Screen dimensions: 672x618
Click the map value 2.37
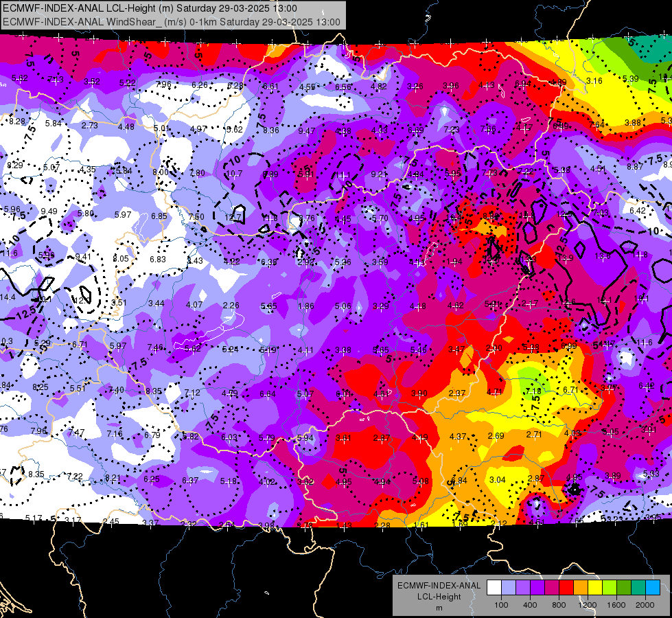pyautogui.click(x=457, y=393)
